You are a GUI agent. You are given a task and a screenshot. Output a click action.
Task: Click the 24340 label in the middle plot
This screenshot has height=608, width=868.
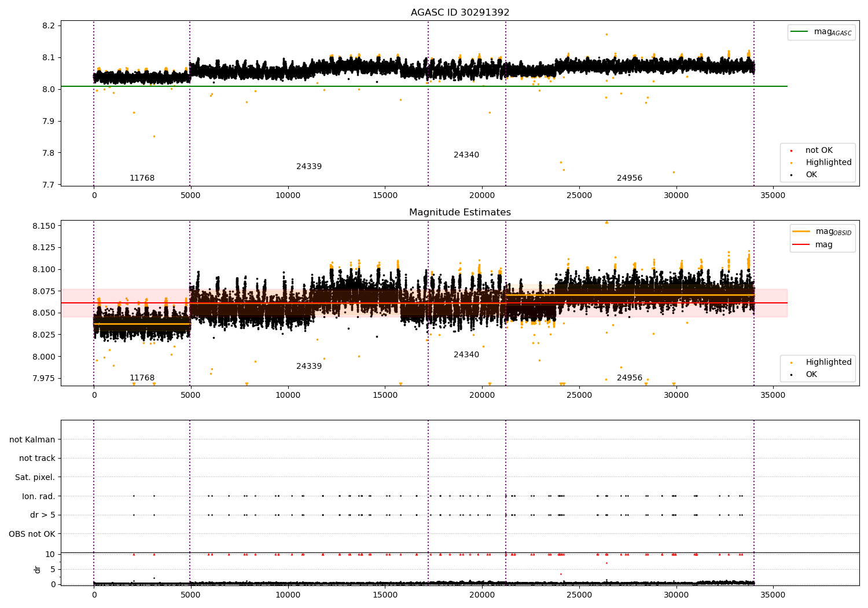point(466,355)
